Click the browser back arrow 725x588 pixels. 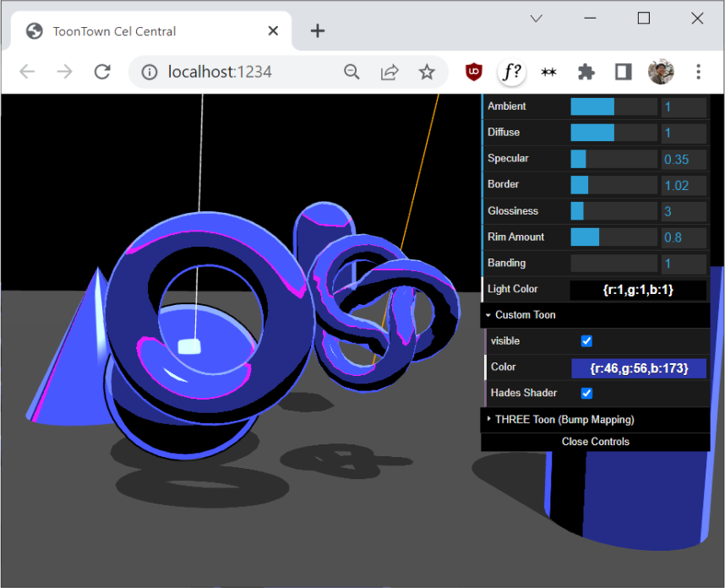click(x=27, y=72)
